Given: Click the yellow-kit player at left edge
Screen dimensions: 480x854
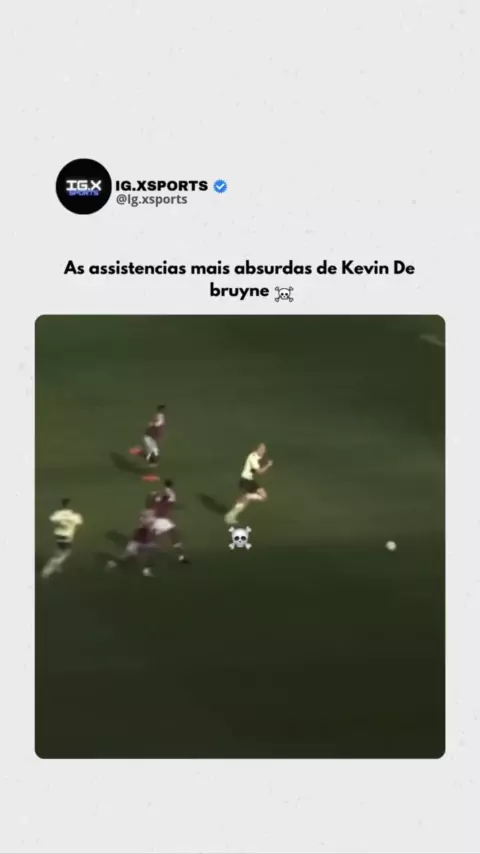Looking at the screenshot, I should click(62, 537).
